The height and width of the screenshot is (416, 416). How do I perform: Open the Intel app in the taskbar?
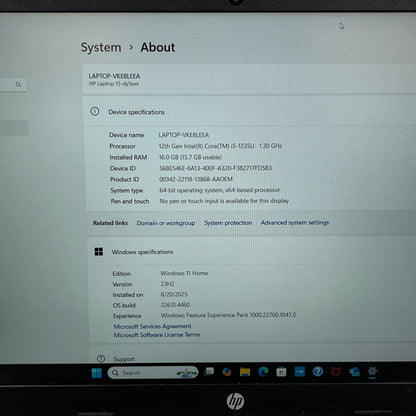coord(300,371)
